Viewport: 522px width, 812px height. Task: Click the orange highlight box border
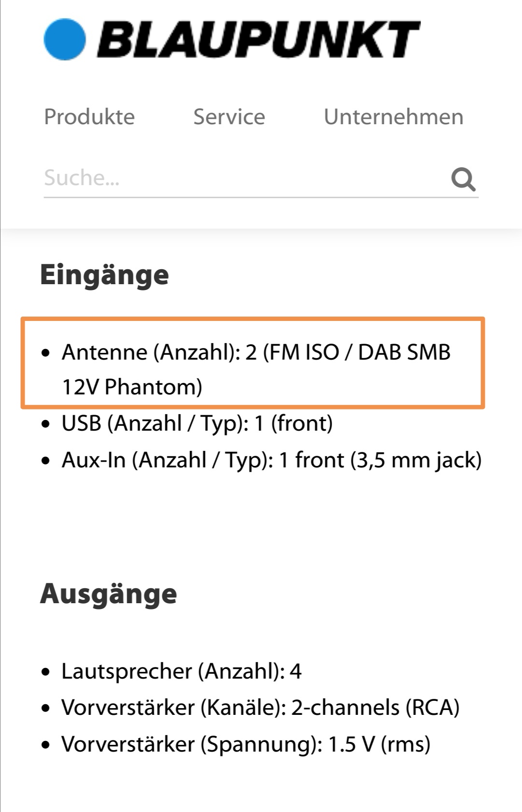pyautogui.click(x=253, y=319)
